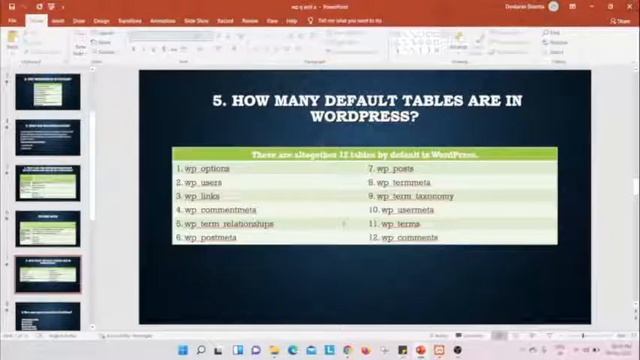
Task: Select the third slide thumbnail with green table
Action: click(x=48, y=183)
